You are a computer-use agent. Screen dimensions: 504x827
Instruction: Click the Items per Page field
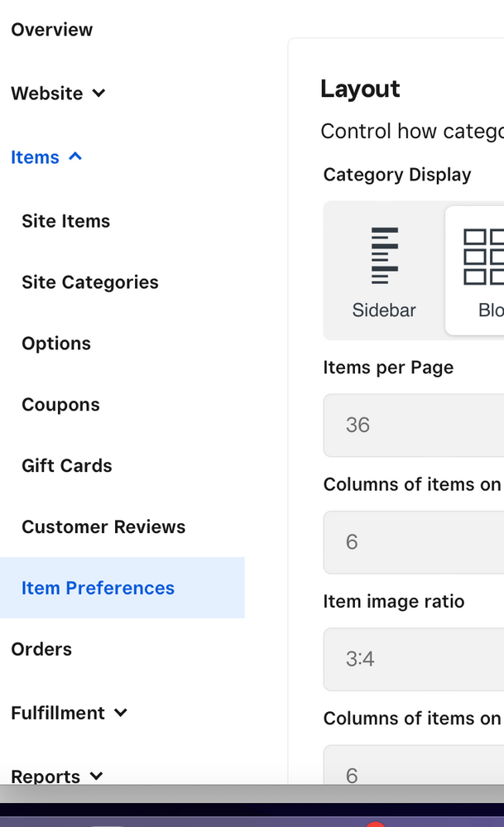(x=414, y=426)
